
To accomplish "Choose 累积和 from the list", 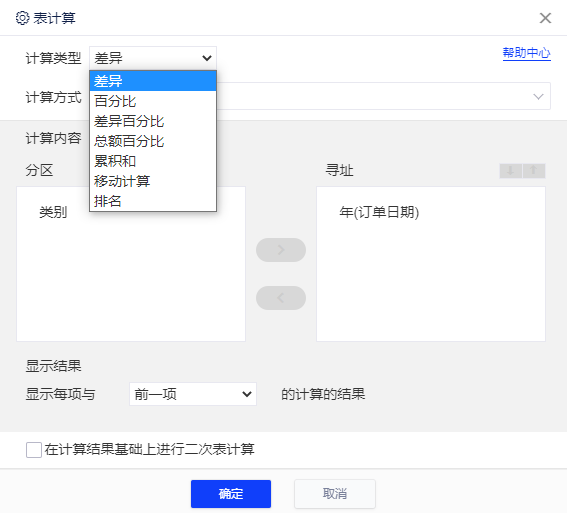I will point(153,161).
